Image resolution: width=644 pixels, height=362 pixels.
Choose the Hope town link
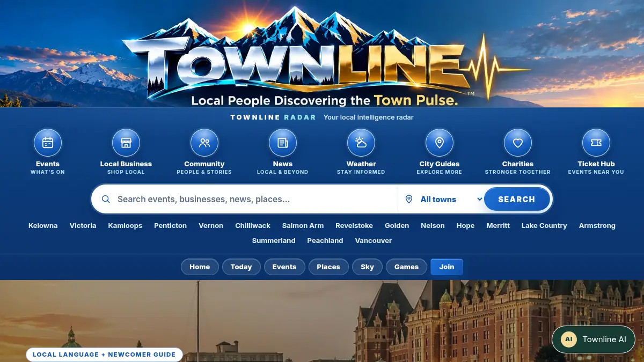tap(465, 226)
